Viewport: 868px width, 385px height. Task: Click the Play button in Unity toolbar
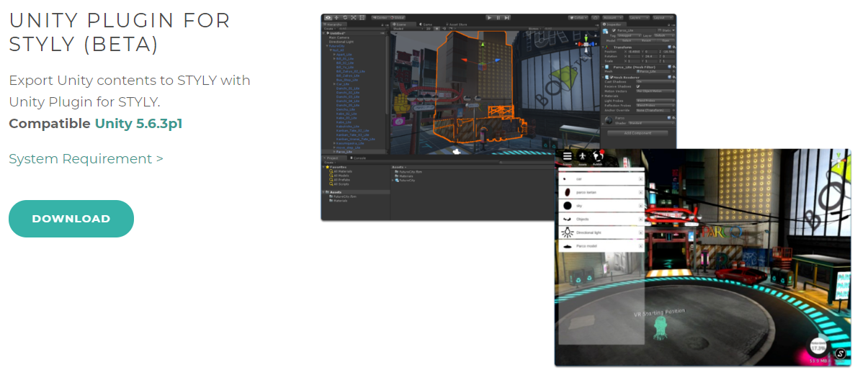click(489, 17)
